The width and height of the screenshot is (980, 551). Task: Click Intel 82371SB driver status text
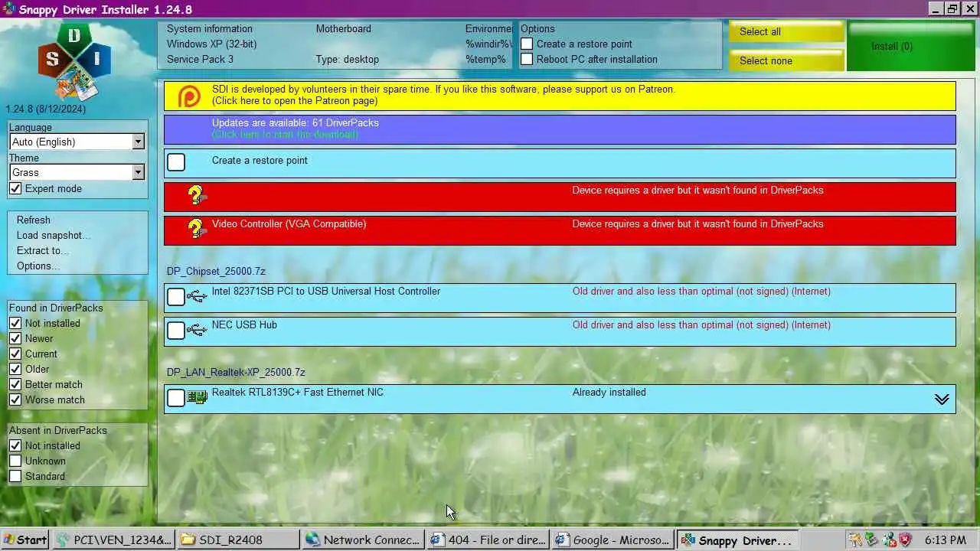(701, 292)
